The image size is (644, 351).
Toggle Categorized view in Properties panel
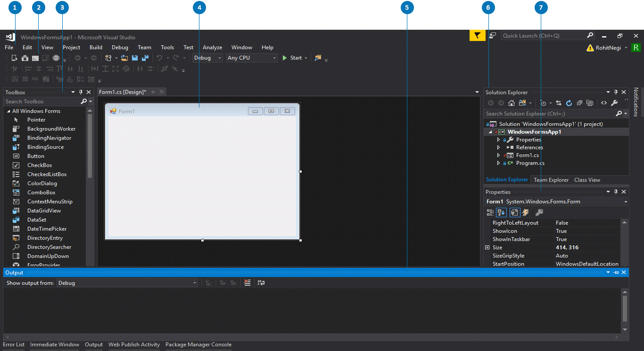point(490,213)
